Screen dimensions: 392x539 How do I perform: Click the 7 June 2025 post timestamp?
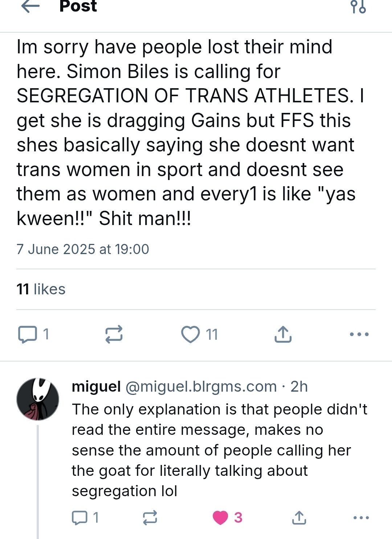(83, 249)
